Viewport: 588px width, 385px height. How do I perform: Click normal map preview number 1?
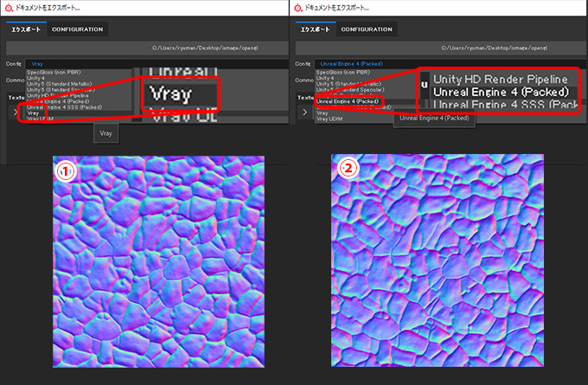click(158, 261)
